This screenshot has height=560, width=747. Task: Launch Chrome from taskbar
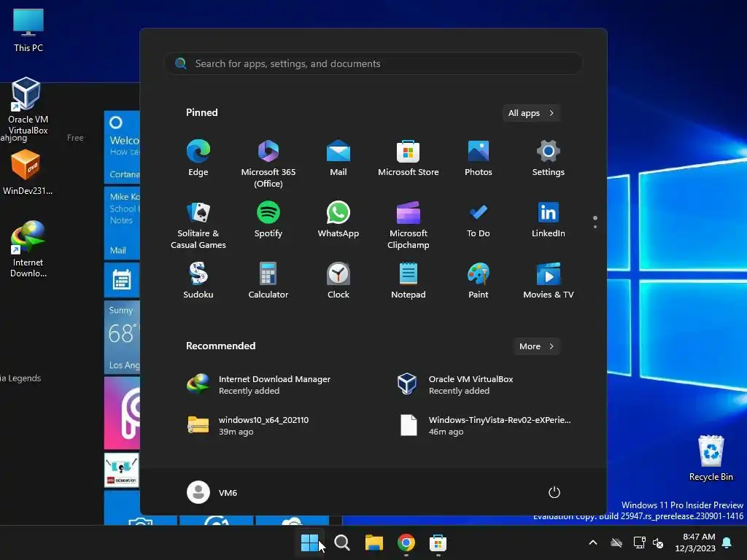click(406, 542)
